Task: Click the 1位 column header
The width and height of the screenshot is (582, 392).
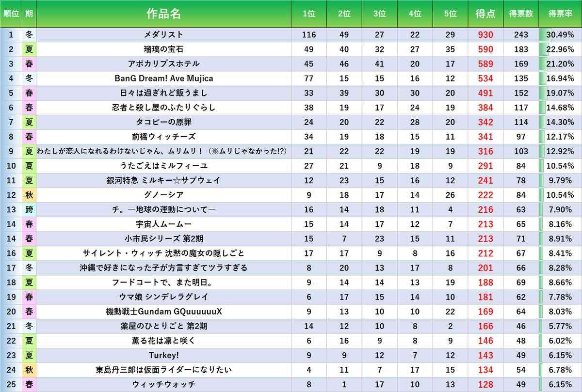Action: [x=308, y=14]
